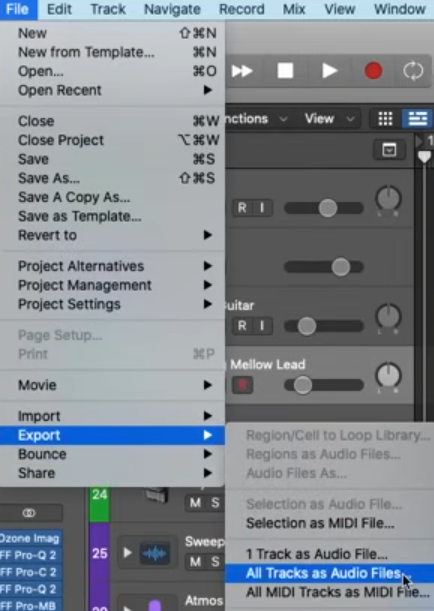Open the Mix menu
The width and height of the screenshot is (434, 611).
tap(294, 9)
